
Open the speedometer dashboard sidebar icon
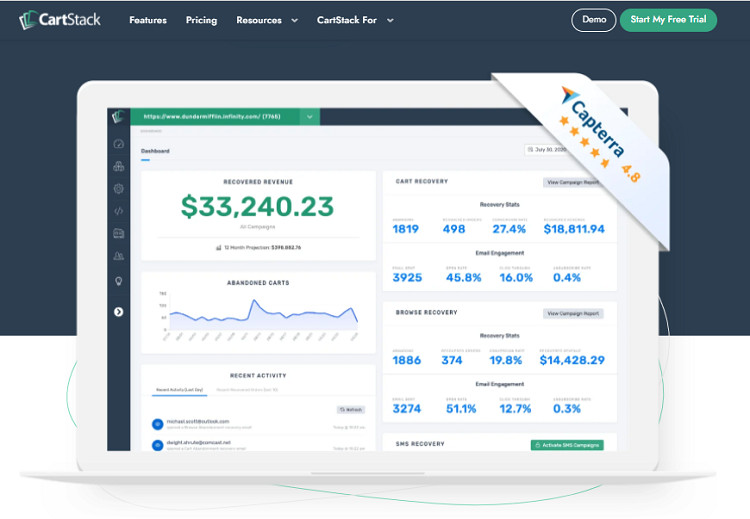click(x=119, y=144)
